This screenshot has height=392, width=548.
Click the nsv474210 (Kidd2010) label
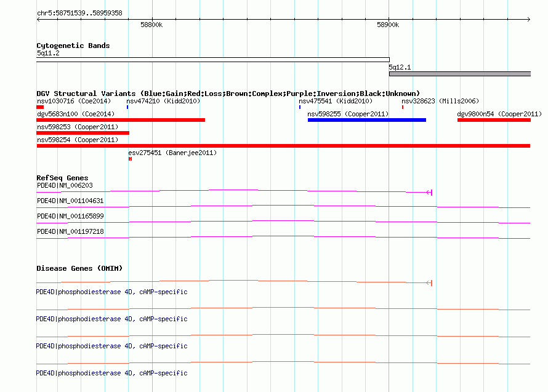(x=163, y=101)
